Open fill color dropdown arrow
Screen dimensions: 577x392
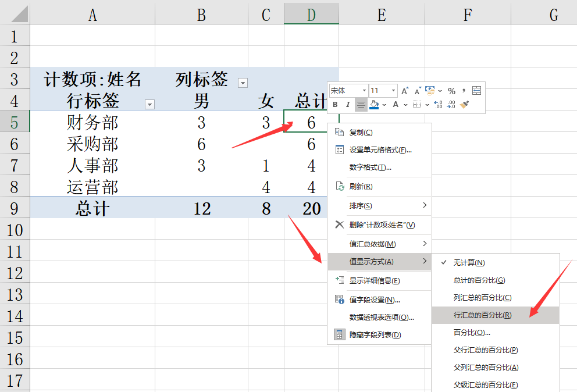click(384, 105)
